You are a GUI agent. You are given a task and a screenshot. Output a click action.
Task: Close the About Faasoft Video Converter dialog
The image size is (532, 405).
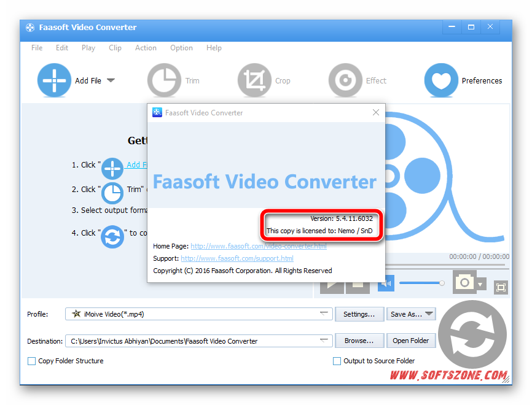tap(376, 112)
